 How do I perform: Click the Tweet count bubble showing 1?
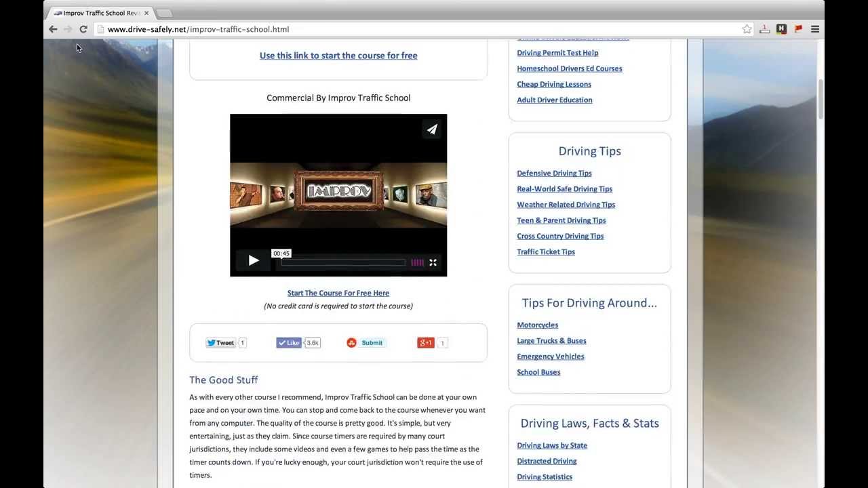(x=242, y=343)
